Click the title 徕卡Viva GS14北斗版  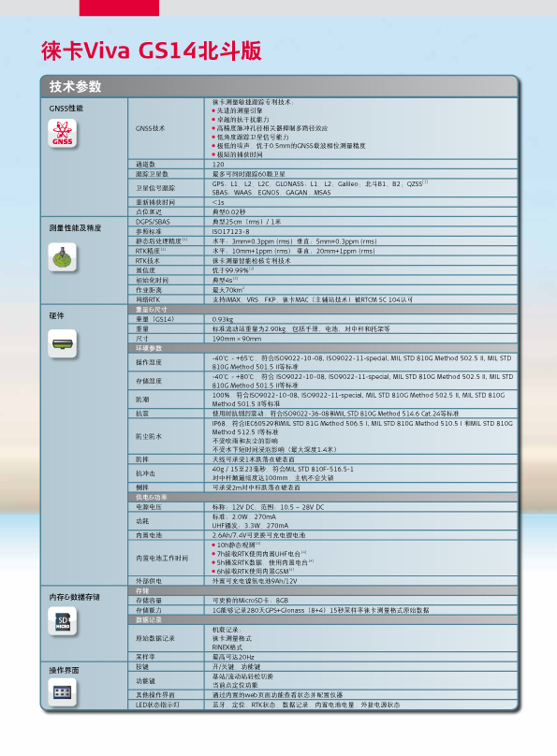pos(151,51)
